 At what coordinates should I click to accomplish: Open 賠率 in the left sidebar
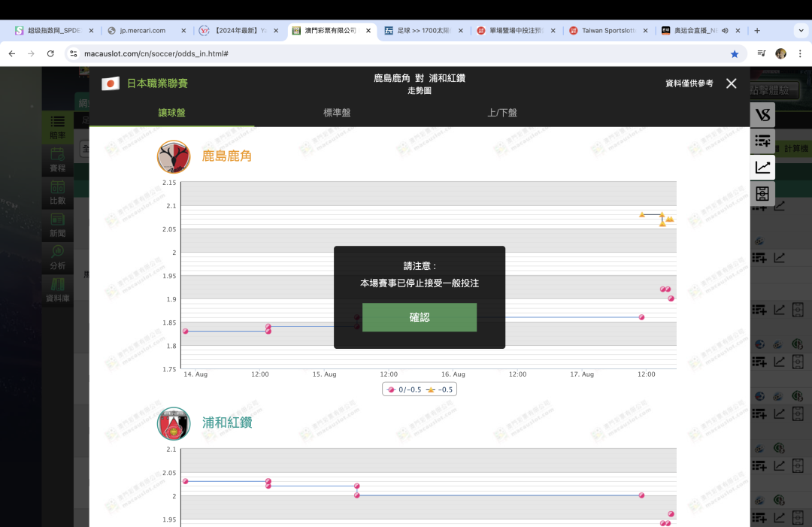(x=57, y=127)
